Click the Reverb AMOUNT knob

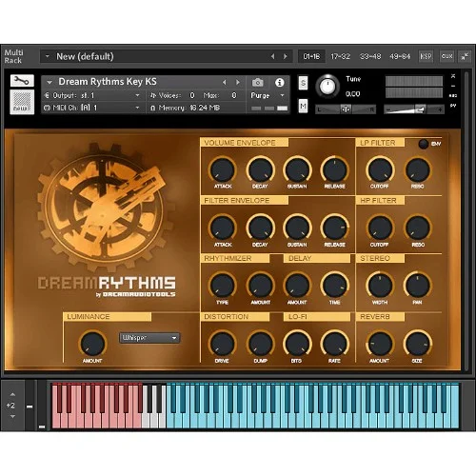coord(380,344)
